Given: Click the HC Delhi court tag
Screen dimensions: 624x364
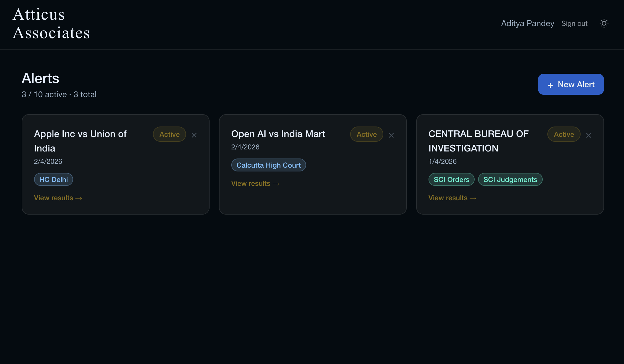Looking at the screenshot, I should pyautogui.click(x=53, y=179).
